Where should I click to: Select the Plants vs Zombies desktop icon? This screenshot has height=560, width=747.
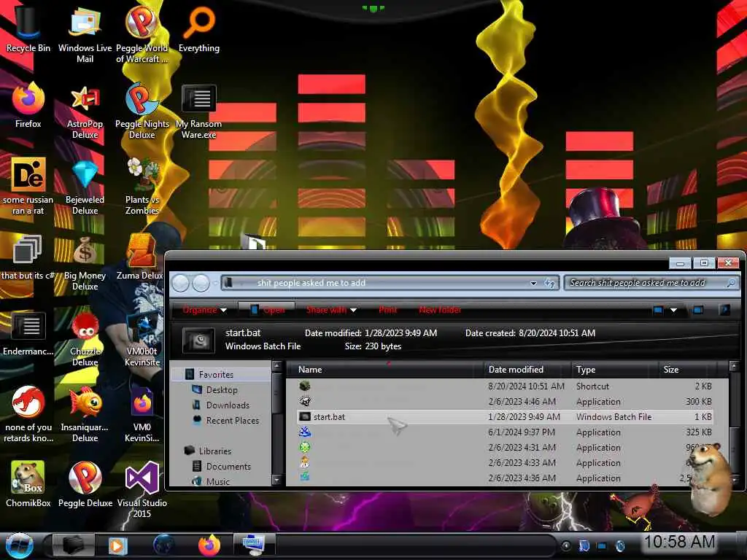pos(142,186)
